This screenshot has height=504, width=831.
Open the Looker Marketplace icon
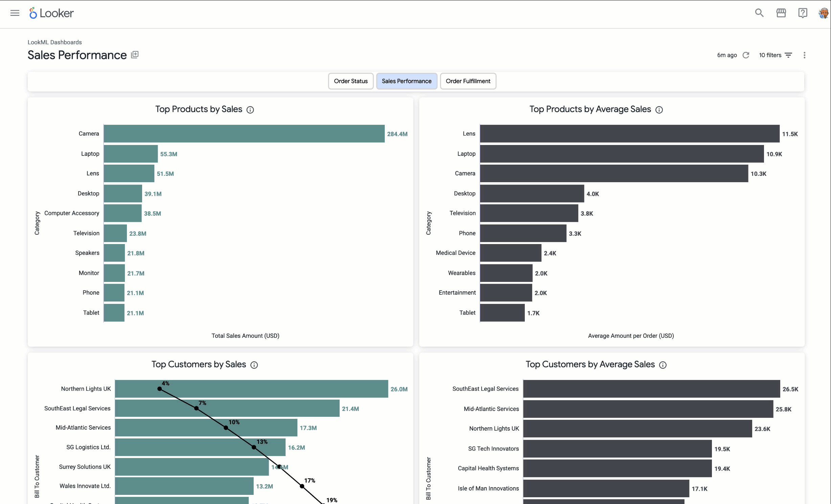[x=781, y=13]
